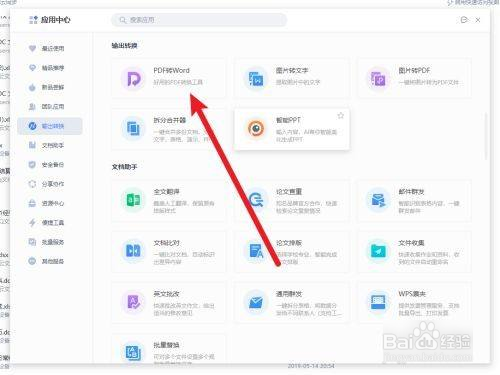The height and width of the screenshot is (375, 500).
Task: Select 便捷工具 in the sidebar
Action: point(50,223)
